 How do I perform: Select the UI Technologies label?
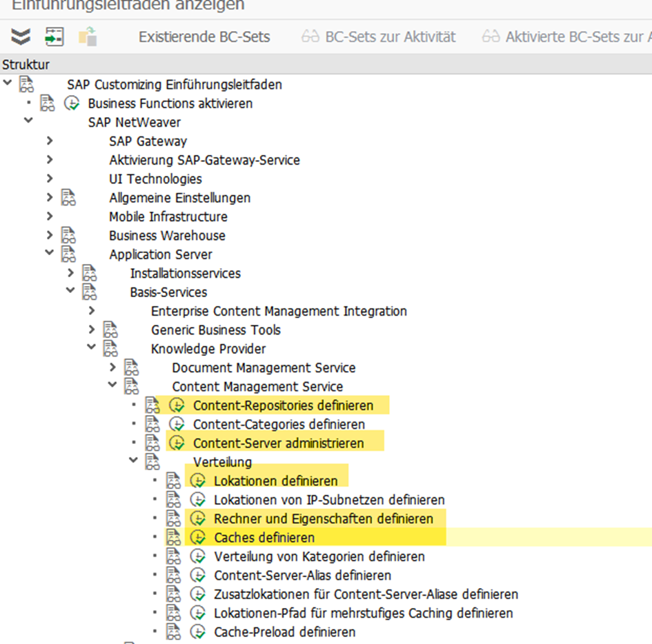pyautogui.click(x=155, y=179)
